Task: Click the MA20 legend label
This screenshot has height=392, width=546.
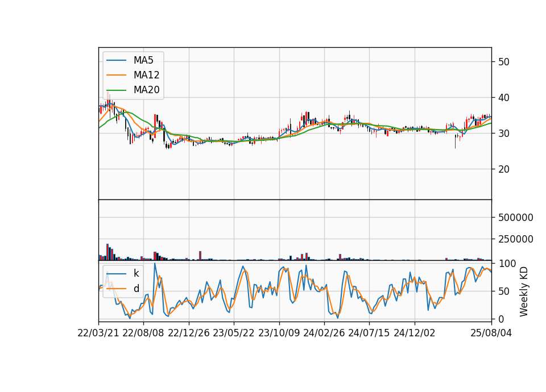Action: click(146, 90)
